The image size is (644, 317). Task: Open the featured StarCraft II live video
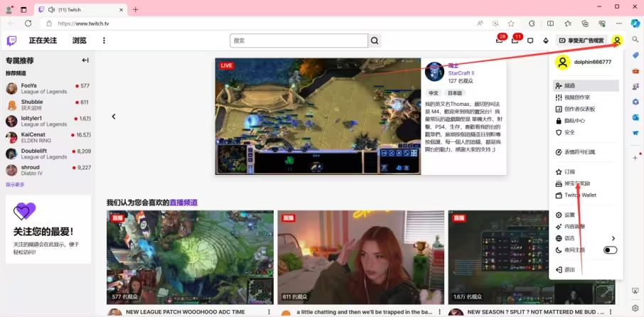point(318,116)
